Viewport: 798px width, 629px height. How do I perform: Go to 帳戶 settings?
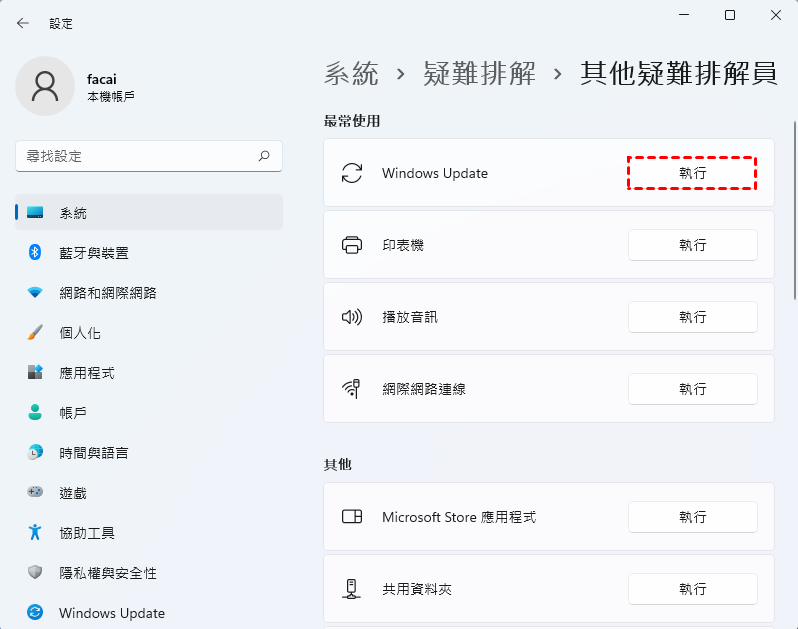[x=73, y=413]
